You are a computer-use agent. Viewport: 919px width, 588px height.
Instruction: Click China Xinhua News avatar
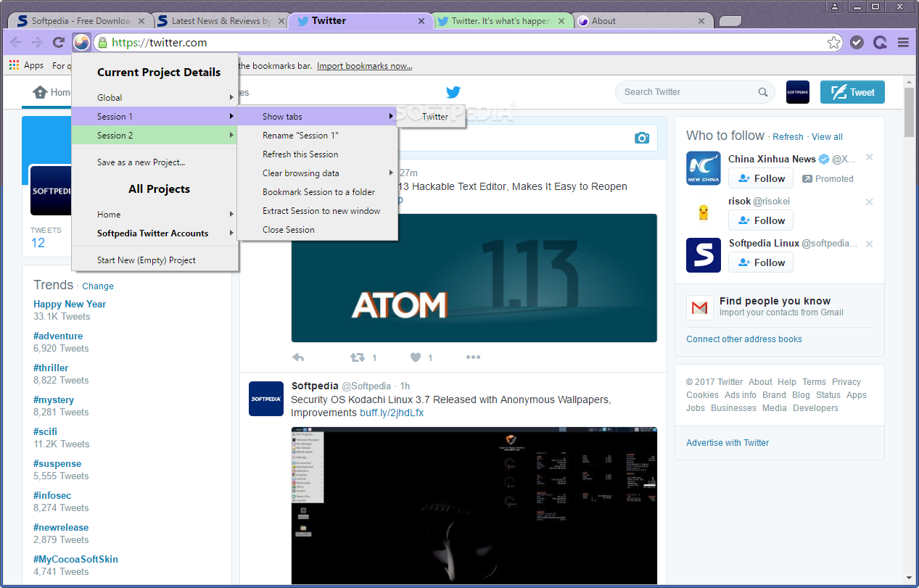tap(704, 168)
